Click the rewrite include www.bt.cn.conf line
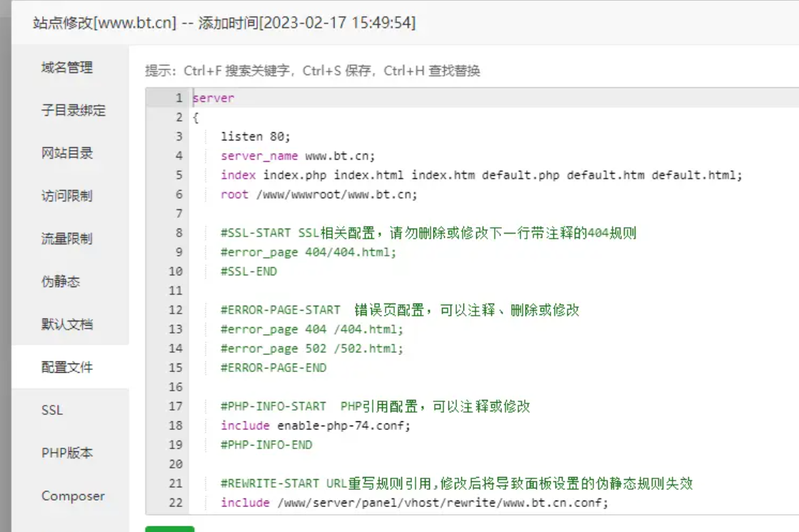 pos(414,503)
